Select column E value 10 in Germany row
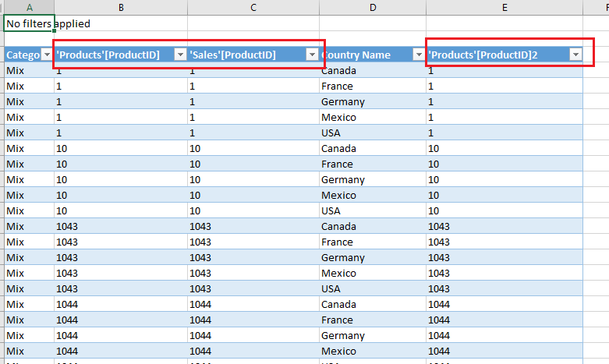Viewport: 609px width, 364px height. [505, 179]
